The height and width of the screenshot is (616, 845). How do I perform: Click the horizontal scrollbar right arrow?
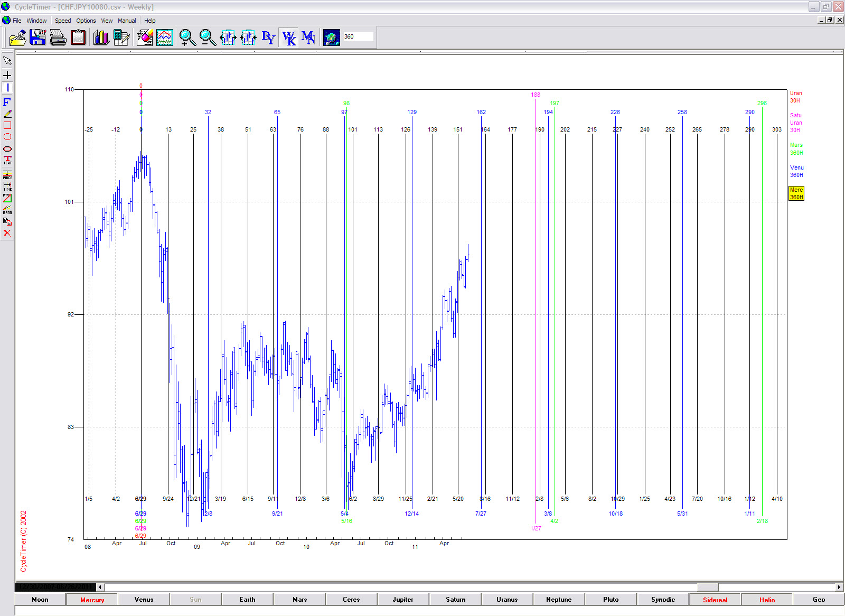click(839, 587)
